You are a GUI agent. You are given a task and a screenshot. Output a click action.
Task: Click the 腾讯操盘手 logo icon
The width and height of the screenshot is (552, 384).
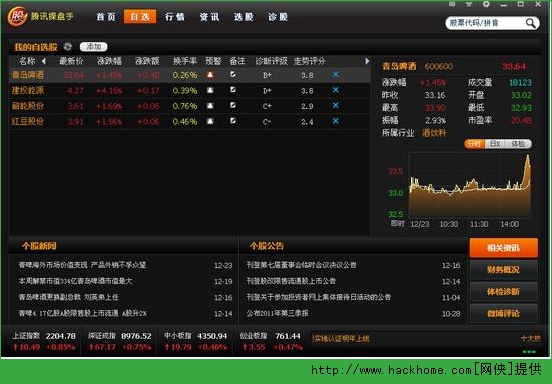(17, 16)
